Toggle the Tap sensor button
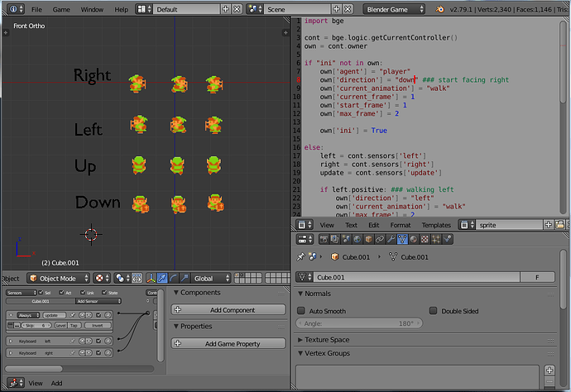 click(74, 325)
